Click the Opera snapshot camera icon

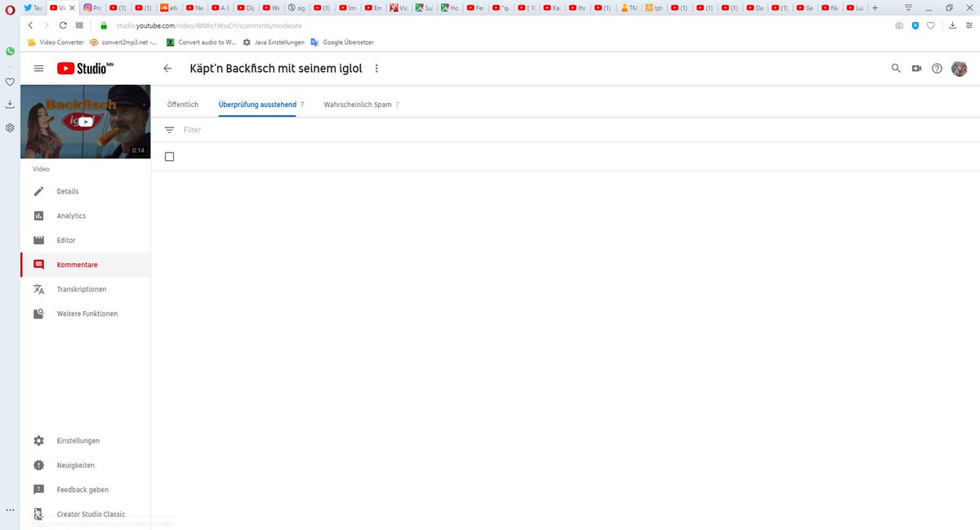(x=899, y=25)
